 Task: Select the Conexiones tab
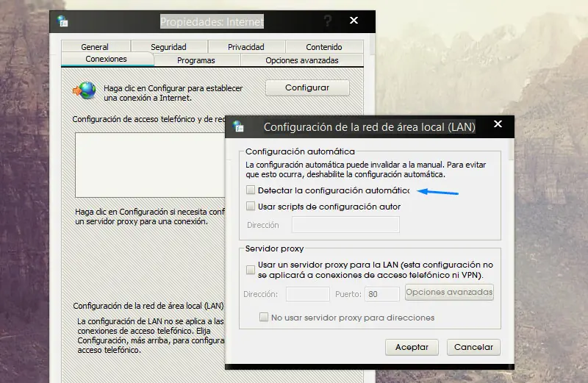(x=107, y=59)
